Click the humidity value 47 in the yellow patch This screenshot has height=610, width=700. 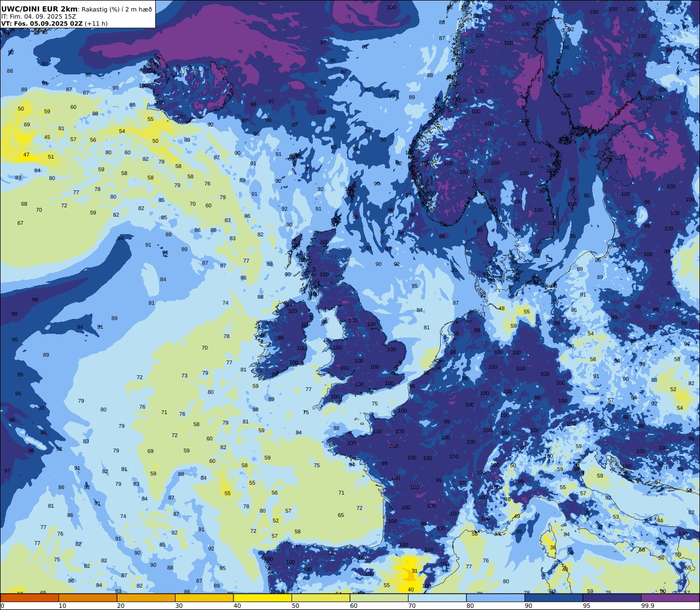(26, 155)
